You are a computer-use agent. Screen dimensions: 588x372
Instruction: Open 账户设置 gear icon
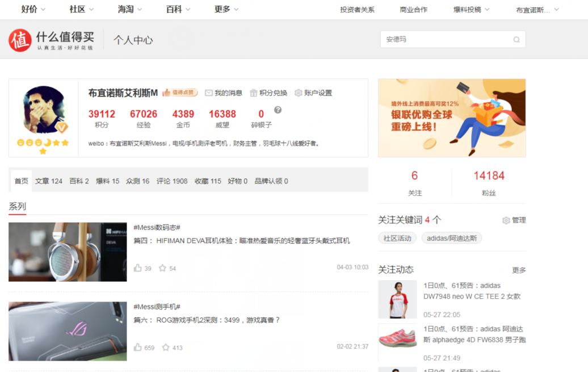tap(298, 93)
